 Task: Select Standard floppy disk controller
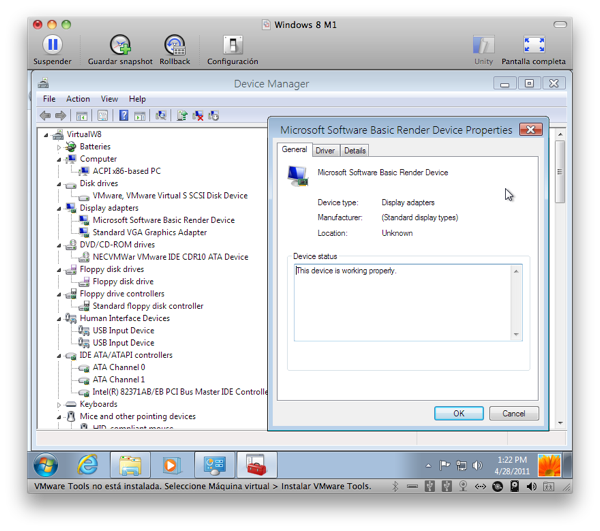[x=148, y=306]
